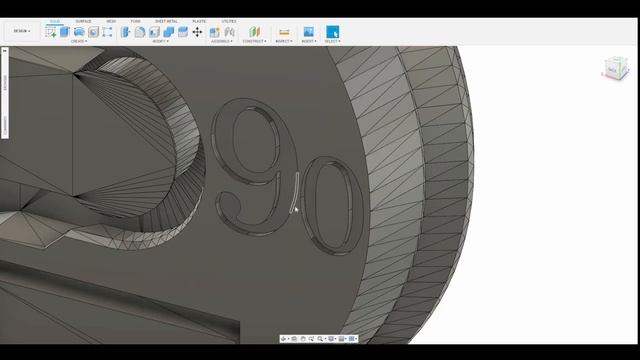Expand the ASSEMBLE menu
Image resolution: width=640 pixels, height=360 pixels.
point(222,41)
